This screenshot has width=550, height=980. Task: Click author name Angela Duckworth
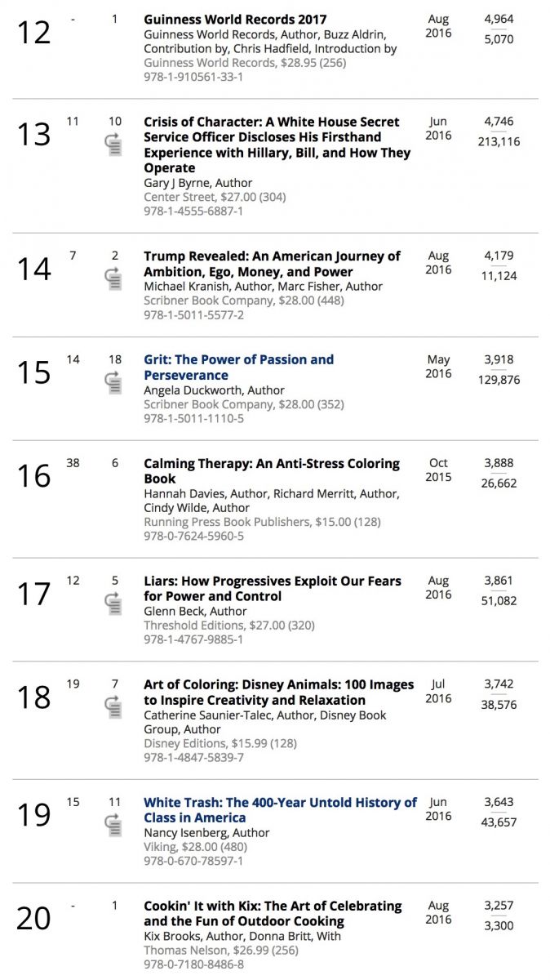(x=215, y=390)
